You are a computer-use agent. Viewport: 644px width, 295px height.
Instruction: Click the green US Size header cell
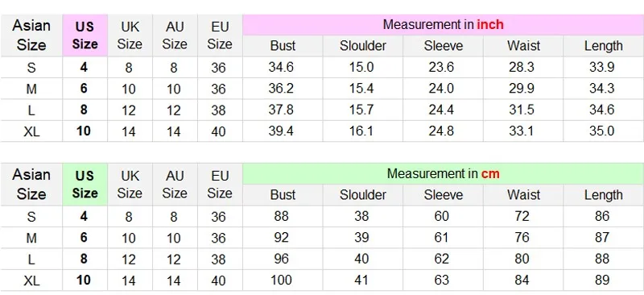85,185
